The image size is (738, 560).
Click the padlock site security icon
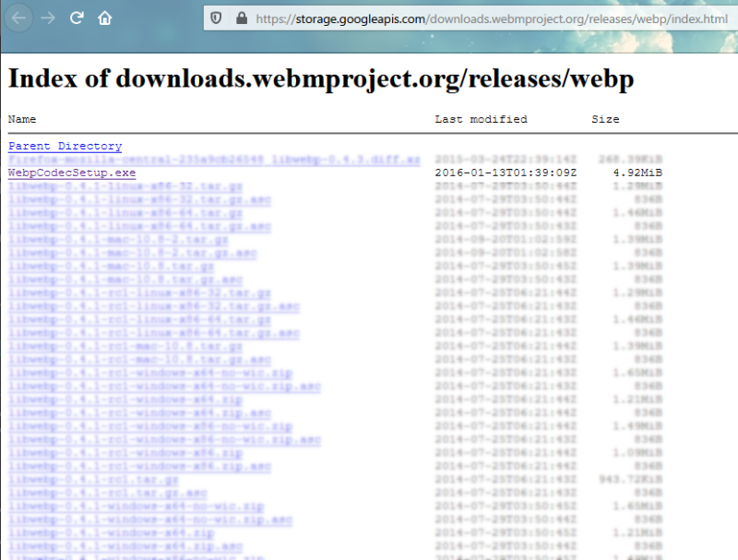tap(242, 18)
